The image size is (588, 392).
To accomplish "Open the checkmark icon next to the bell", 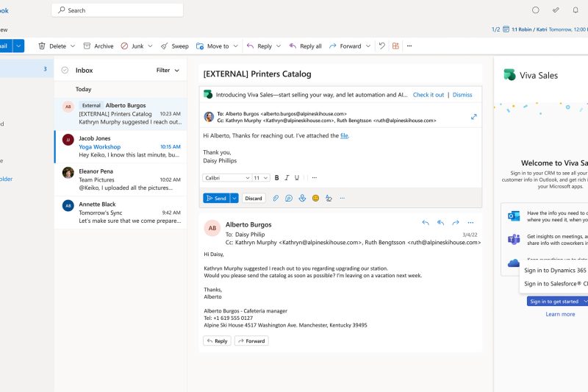I will click(x=556, y=10).
